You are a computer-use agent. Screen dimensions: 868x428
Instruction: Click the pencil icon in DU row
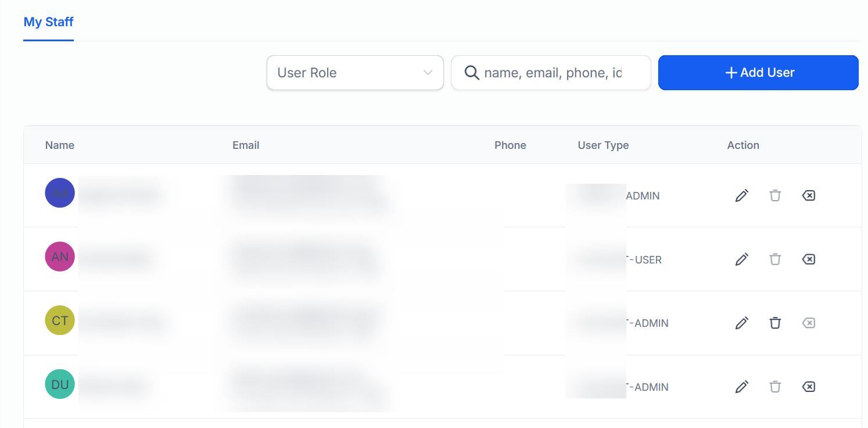742,387
